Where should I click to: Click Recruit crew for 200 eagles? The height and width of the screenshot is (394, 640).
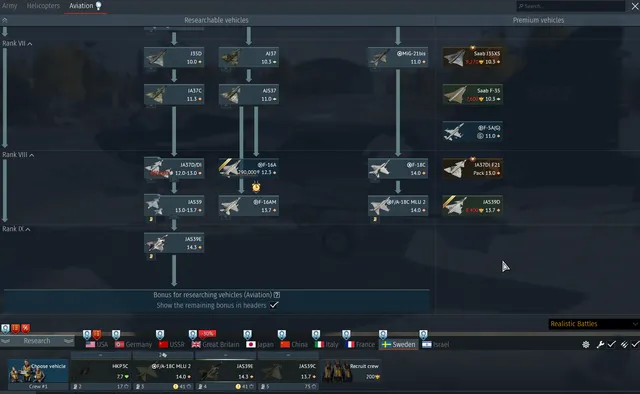352,371
